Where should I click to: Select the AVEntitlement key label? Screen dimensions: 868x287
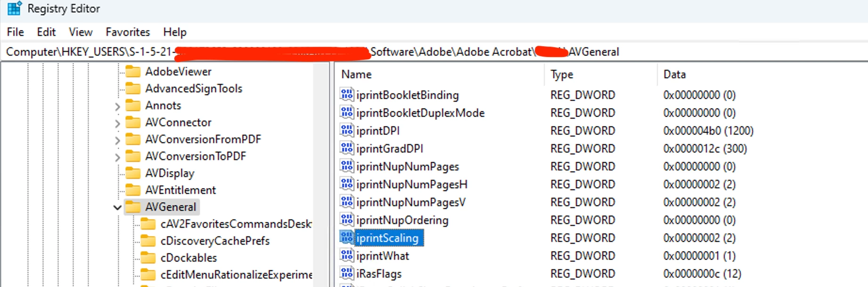click(180, 190)
